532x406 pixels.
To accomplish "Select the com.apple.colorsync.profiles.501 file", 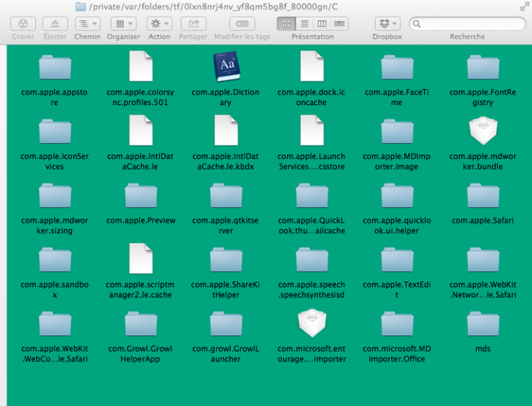I will tap(141, 66).
